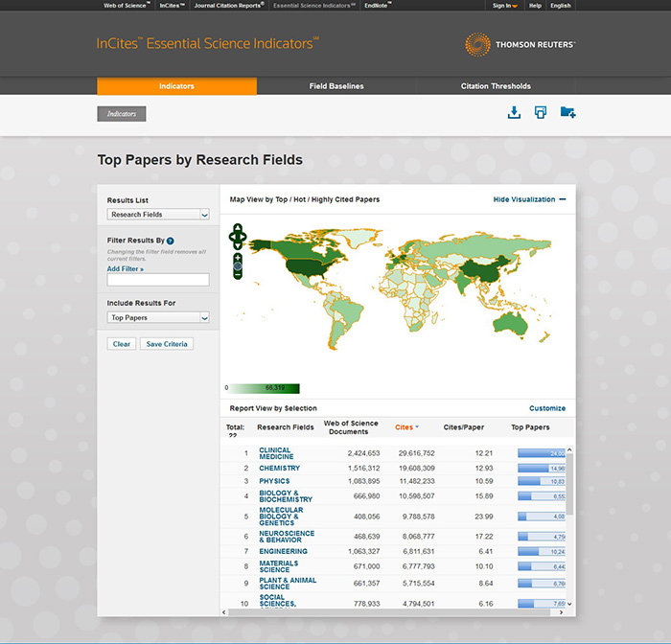The width and height of the screenshot is (671, 644).
Task: Select the English language option
Action: [561, 6]
